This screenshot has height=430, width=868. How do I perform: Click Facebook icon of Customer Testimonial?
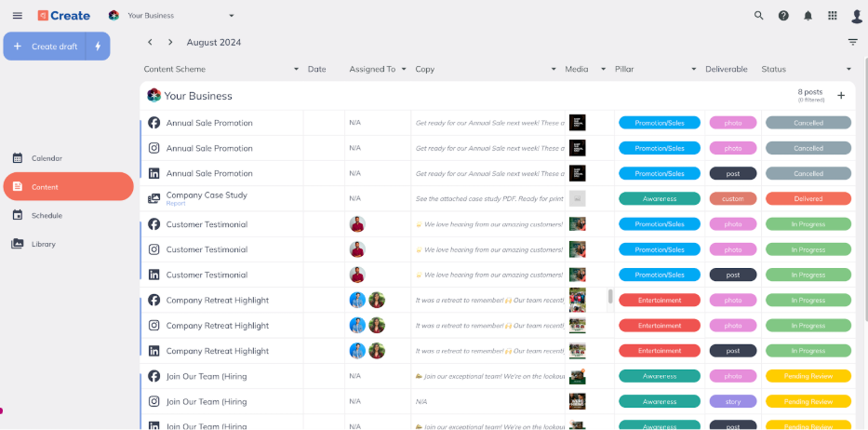click(x=154, y=224)
